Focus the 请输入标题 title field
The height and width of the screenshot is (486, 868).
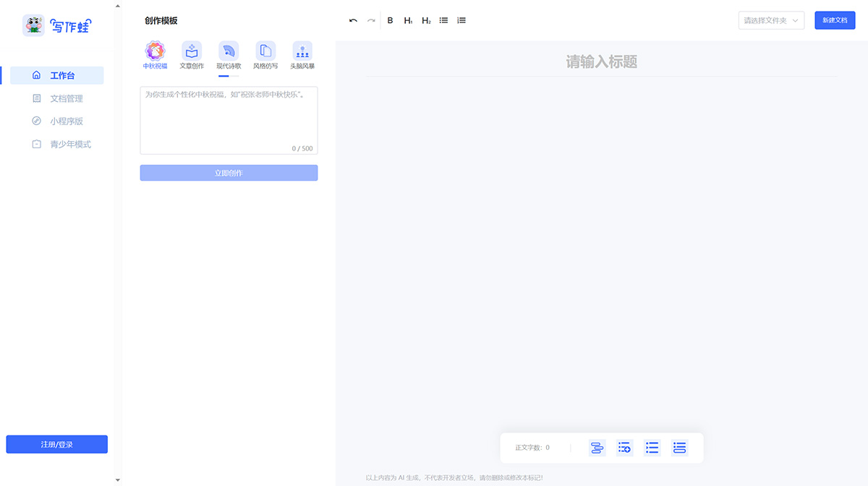point(601,62)
